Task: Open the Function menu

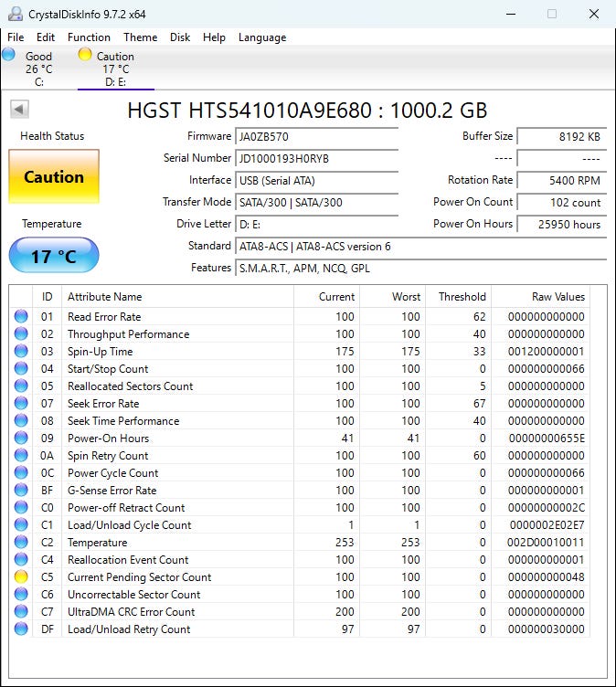Action: click(89, 37)
